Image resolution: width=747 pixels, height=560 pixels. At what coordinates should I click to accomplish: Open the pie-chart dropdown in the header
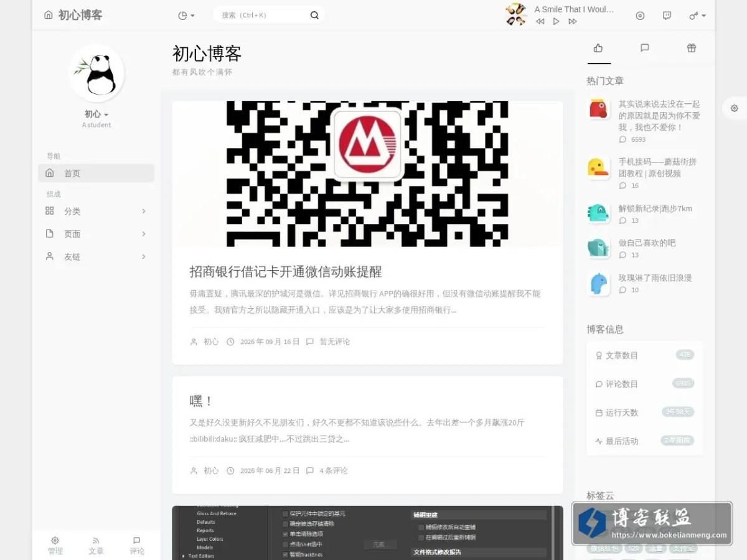pos(186,16)
